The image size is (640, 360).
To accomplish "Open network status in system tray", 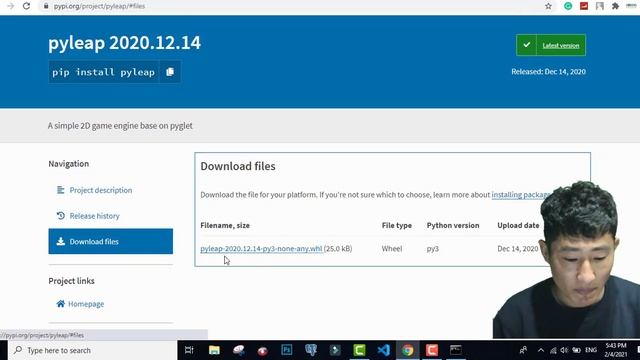I will [553, 350].
